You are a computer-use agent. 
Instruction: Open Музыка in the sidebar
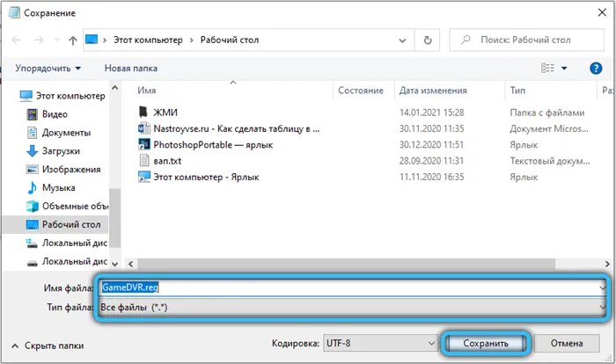59,188
